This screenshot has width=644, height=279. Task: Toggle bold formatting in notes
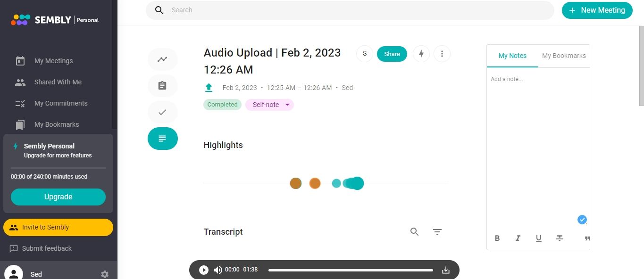[497, 238]
